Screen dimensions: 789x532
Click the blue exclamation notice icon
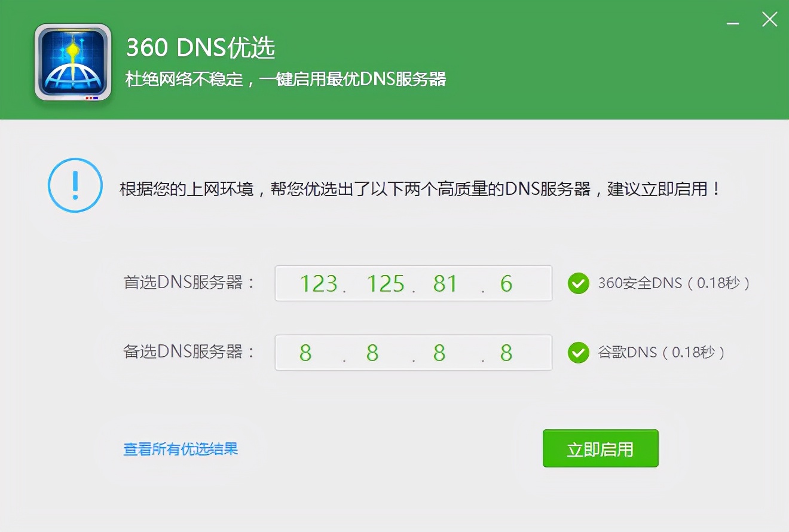click(x=74, y=186)
